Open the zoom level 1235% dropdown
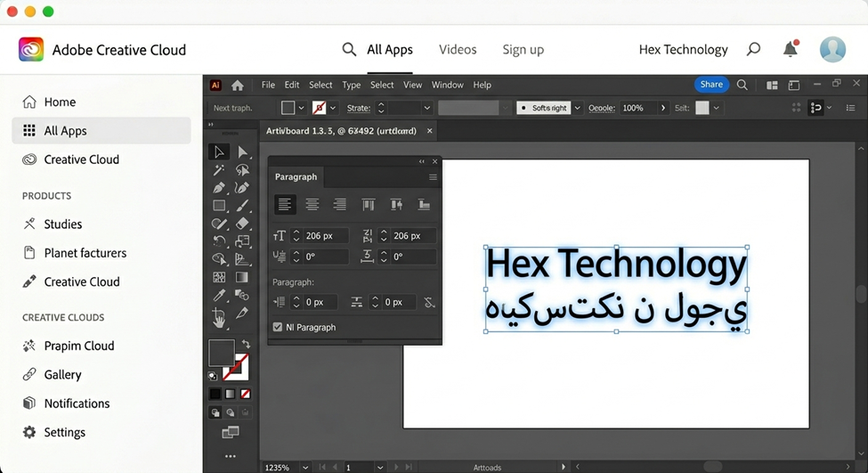This screenshot has width=868, height=473. (305, 468)
